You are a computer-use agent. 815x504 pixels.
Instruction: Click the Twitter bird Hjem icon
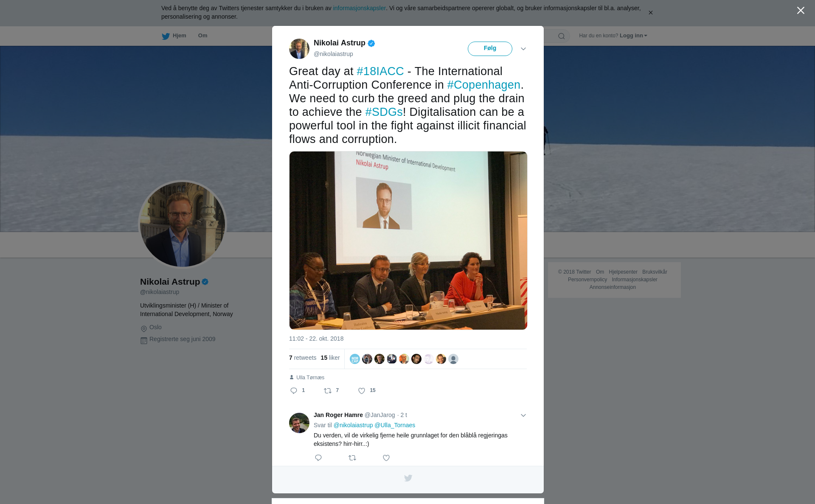[x=166, y=36]
